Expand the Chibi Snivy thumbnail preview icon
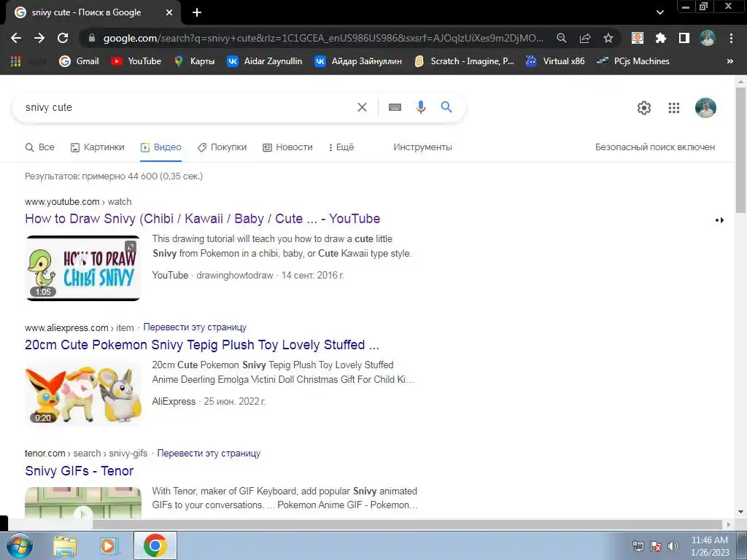 [131, 246]
